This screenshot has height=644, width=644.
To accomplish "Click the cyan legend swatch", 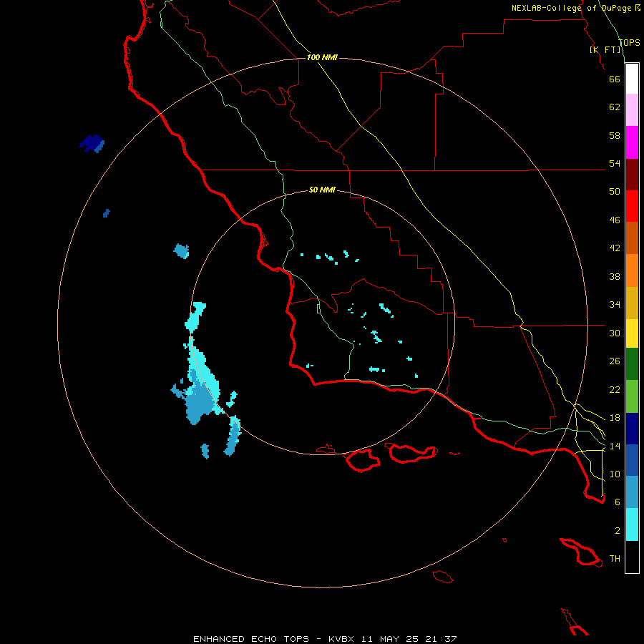I will [x=632, y=525].
